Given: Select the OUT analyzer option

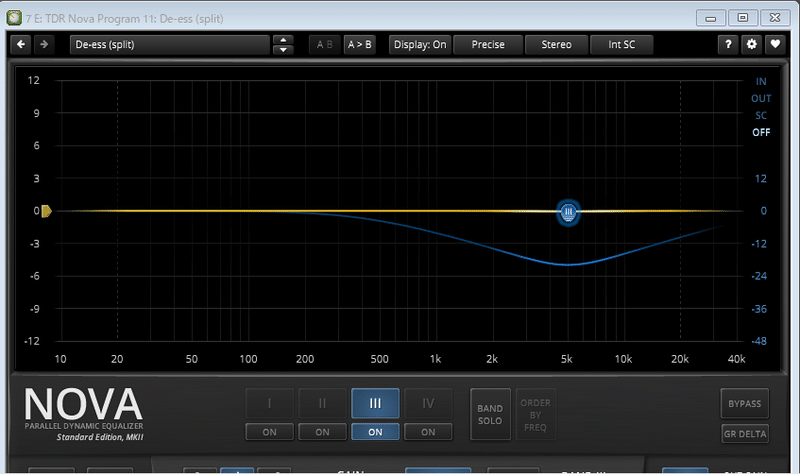Looking at the screenshot, I should pyautogui.click(x=761, y=98).
